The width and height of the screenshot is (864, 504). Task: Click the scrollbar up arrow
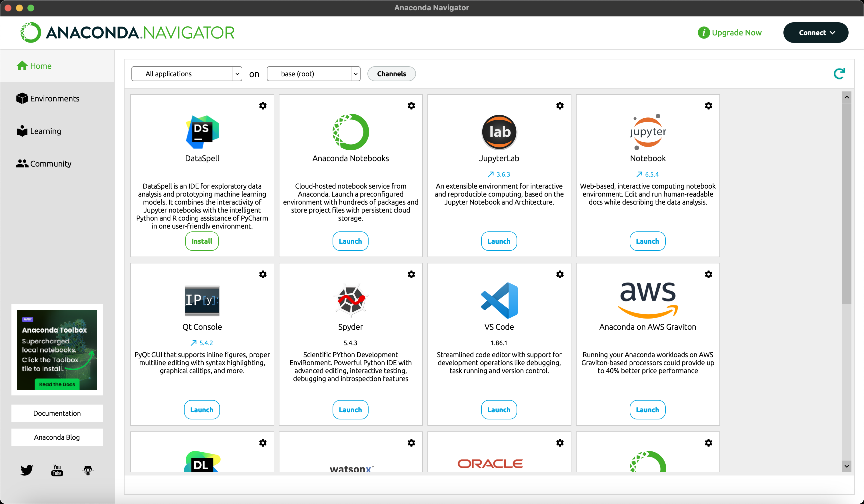[x=847, y=97]
